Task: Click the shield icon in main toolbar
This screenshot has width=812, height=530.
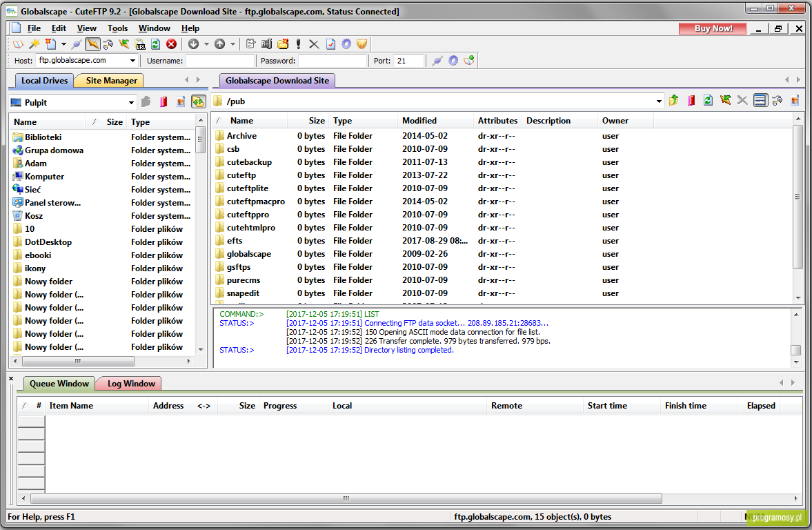Action: [362, 44]
